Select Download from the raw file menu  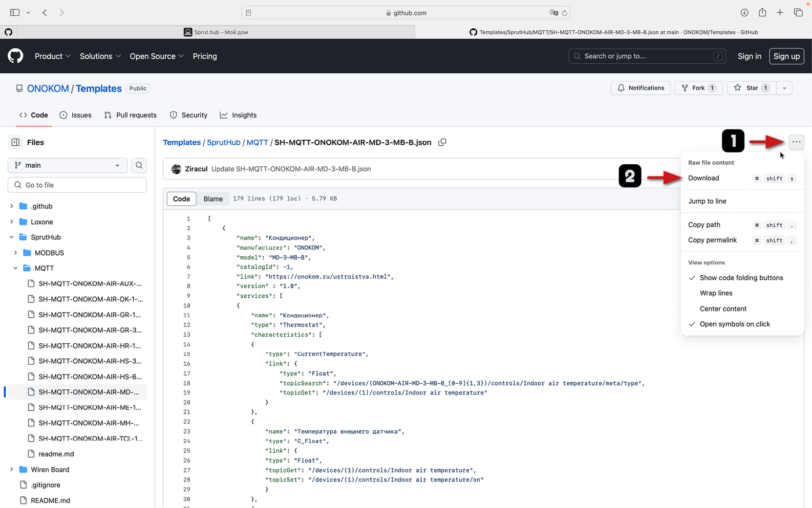point(704,178)
